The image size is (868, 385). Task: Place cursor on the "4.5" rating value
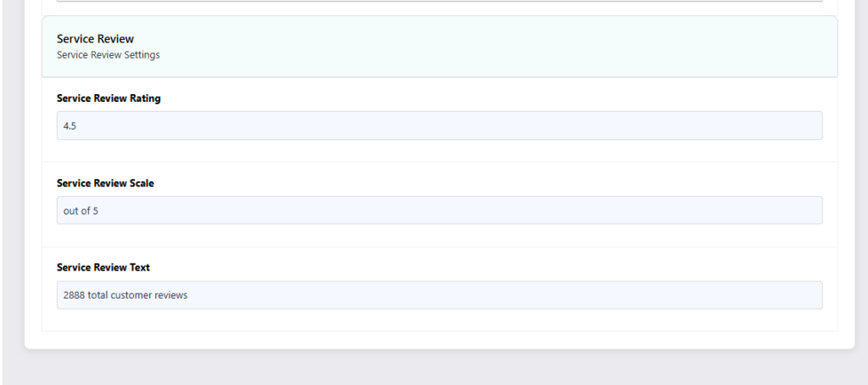click(x=70, y=126)
